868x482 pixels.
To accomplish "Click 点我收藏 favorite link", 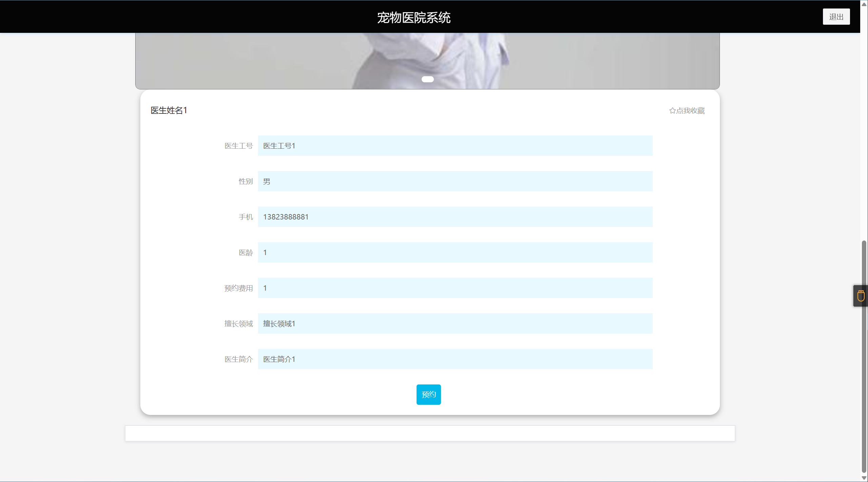I will pos(690,111).
